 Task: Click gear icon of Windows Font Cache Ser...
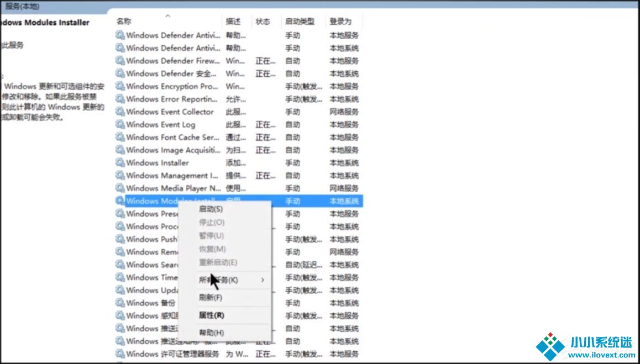pos(120,137)
